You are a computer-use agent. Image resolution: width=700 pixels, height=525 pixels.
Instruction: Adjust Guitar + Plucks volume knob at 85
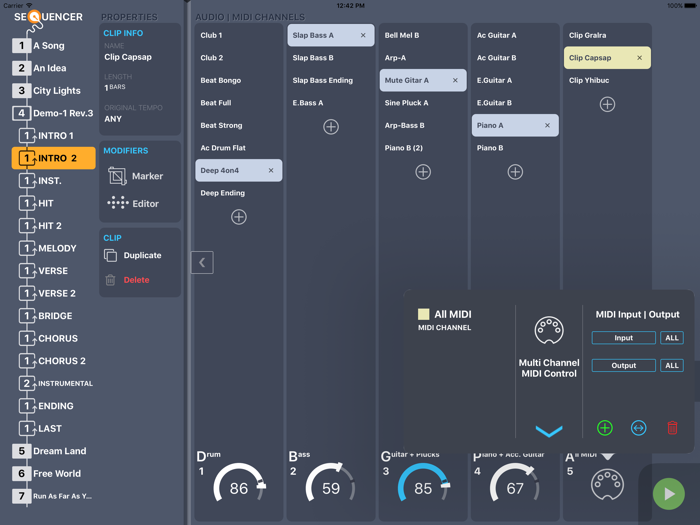pyautogui.click(x=423, y=484)
